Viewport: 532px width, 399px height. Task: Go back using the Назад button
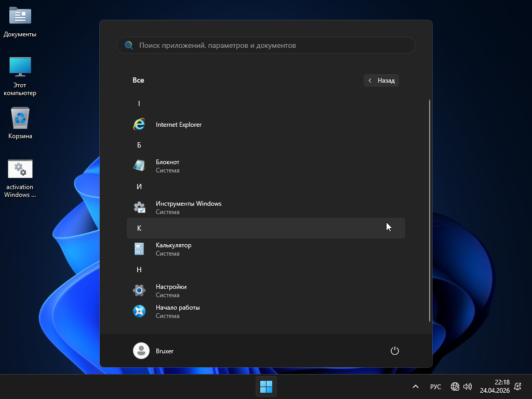click(381, 81)
